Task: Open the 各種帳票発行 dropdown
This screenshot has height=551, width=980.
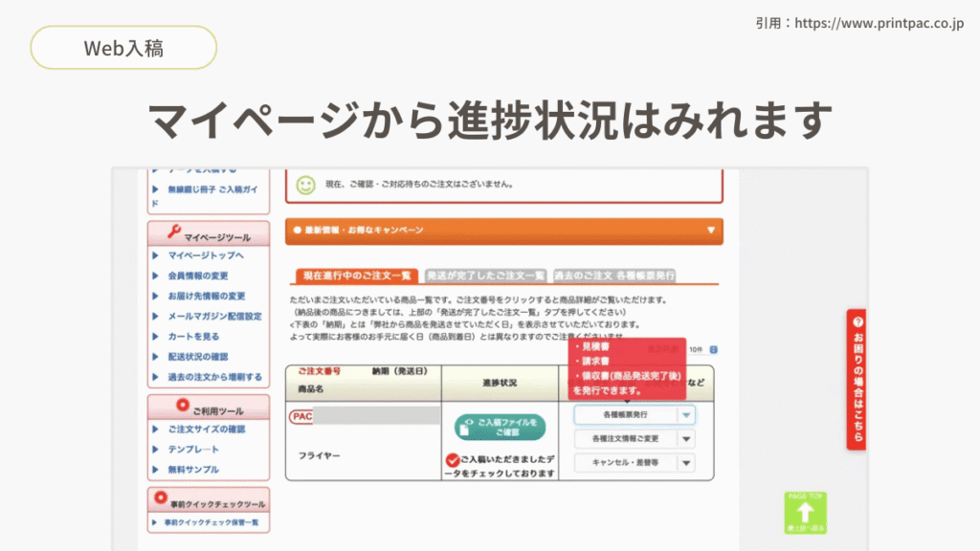Action: coord(635,415)
